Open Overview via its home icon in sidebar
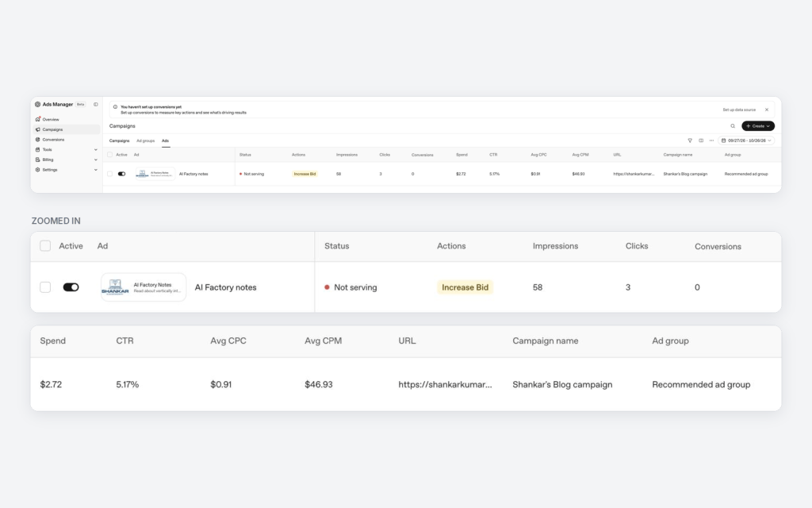Image resolution: width=812 pixels, height=508 pixels. pyautogui.click(x=37, y=119)
